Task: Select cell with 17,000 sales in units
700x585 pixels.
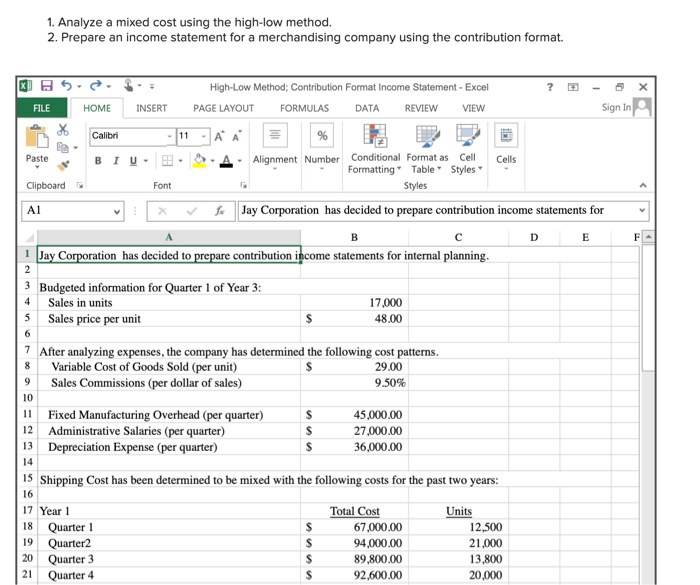Action: click(x=354, y=303)
